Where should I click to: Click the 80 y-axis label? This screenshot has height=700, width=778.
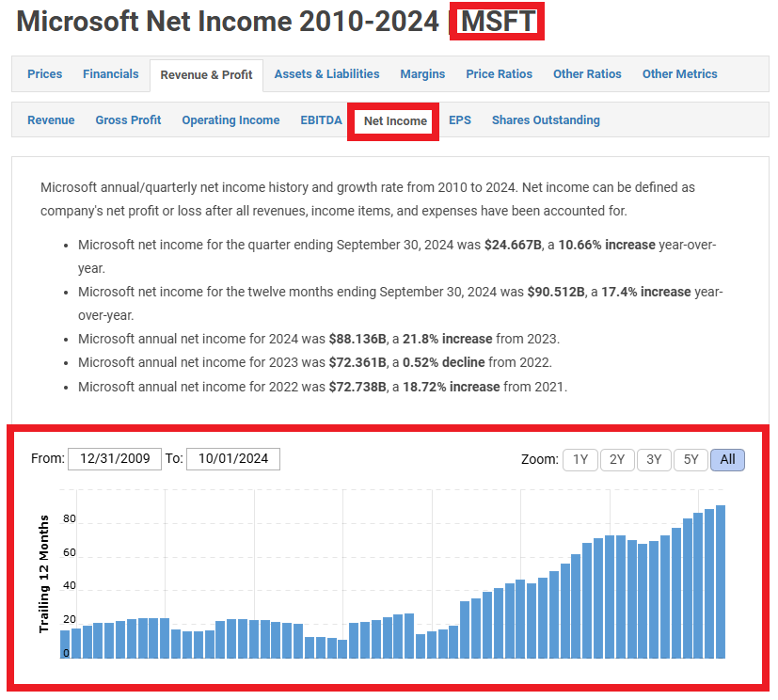point(70,519)
